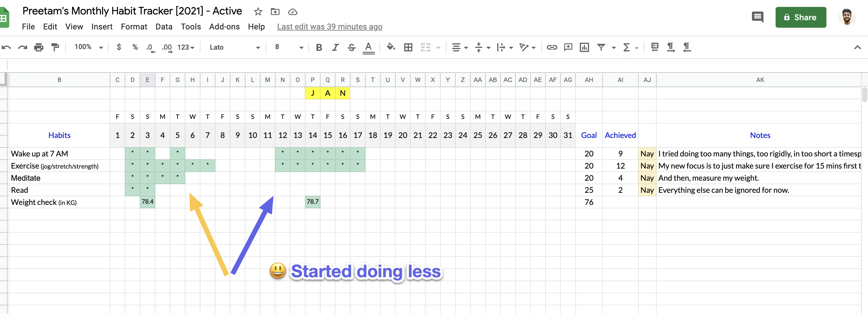Click the insert chart icon

(x=584, y=47)
